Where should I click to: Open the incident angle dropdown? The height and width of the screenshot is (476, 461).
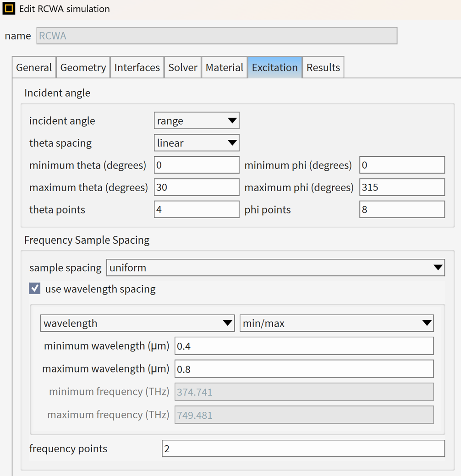(x=197, y=120)
